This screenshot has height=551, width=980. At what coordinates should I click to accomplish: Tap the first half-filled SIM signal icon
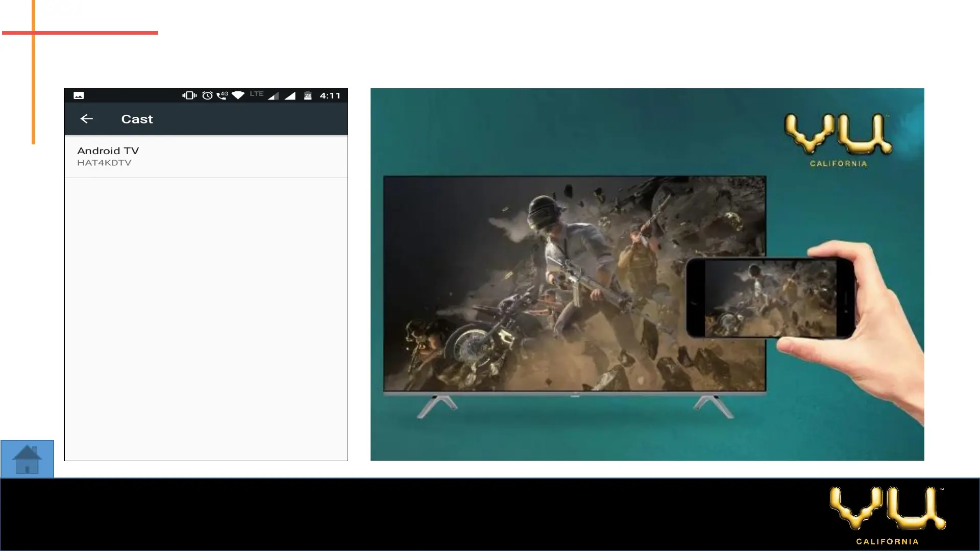click(x=273, y=96)
